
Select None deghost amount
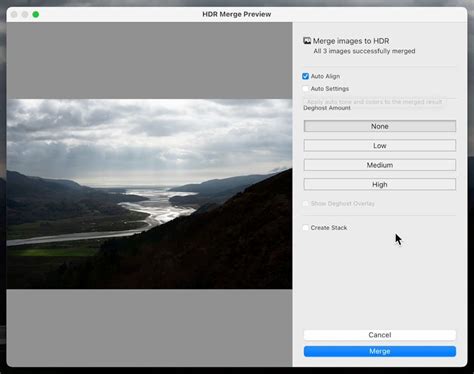(380, 126)
